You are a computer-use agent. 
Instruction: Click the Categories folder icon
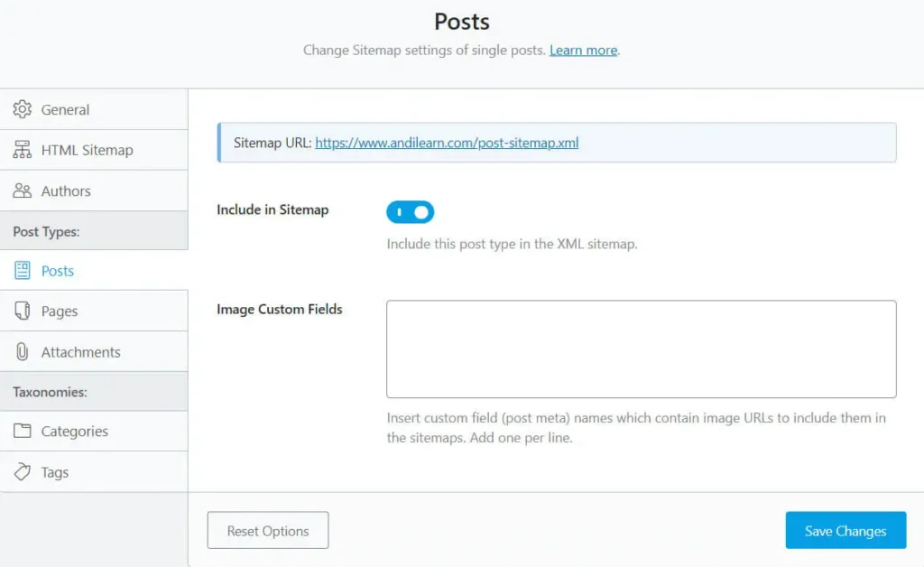(x=24, y=431)
